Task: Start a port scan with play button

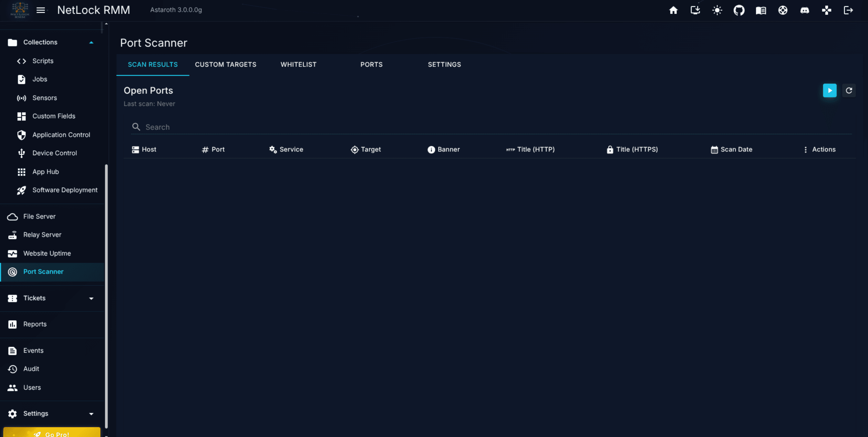Action: (830, 90)
